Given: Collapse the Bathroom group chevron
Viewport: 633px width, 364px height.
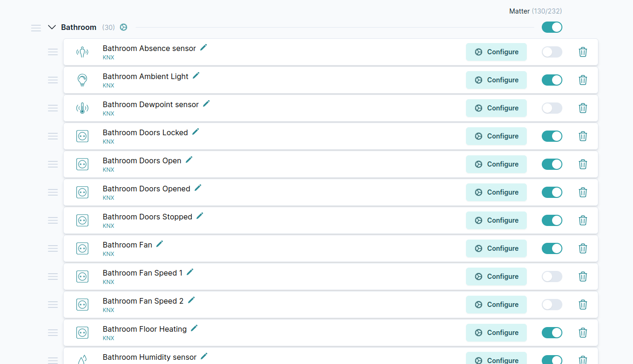Looking at the screenshot, I should click(x=52, y=28).
